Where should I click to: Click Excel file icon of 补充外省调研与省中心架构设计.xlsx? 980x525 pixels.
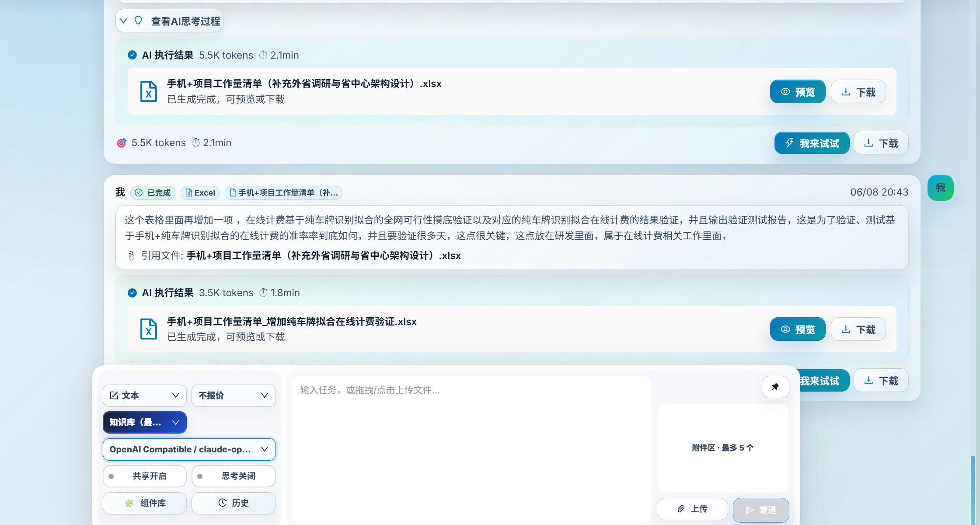pos(148,91)
